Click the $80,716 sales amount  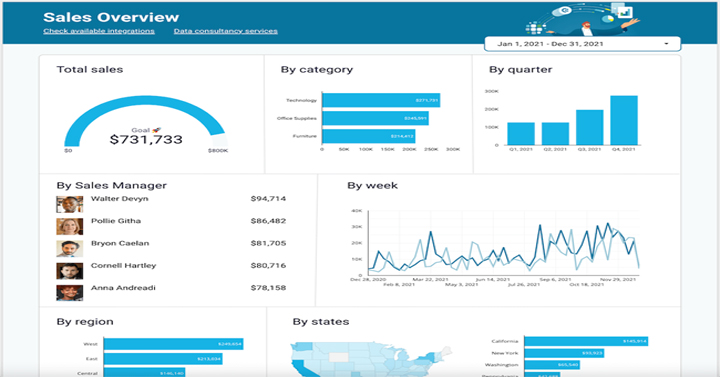pyautogui.click(x=268, y=265)
